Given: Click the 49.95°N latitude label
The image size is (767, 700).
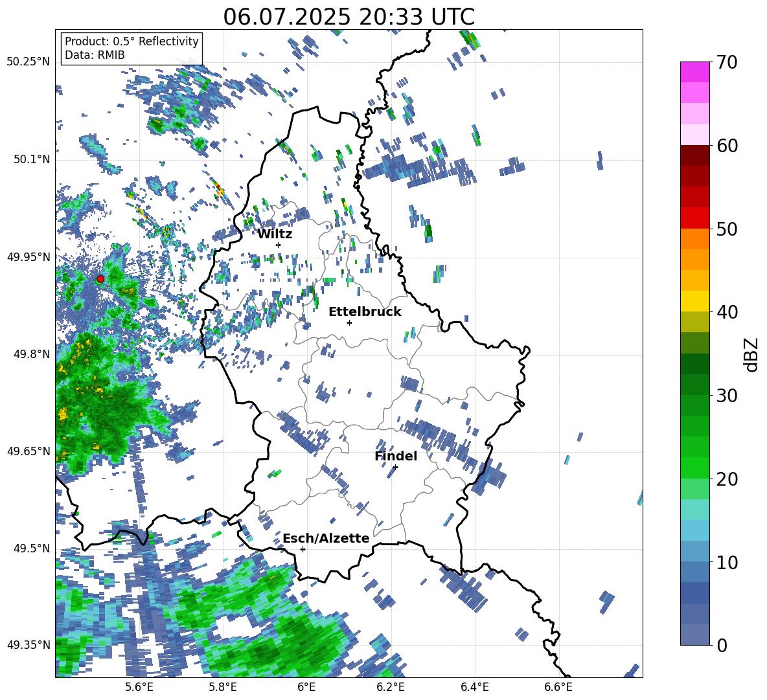Looking at the screenshot, I should point(29,256).
